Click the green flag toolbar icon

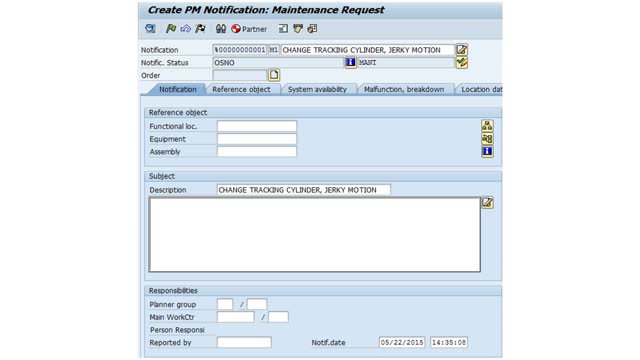click(171, 29)
